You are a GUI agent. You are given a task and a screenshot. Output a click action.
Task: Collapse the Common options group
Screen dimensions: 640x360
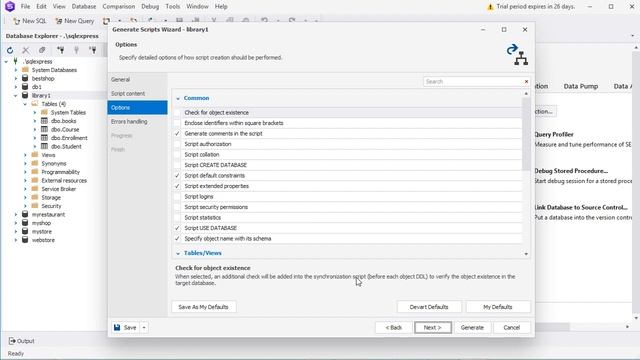click(x=178, y=98)
